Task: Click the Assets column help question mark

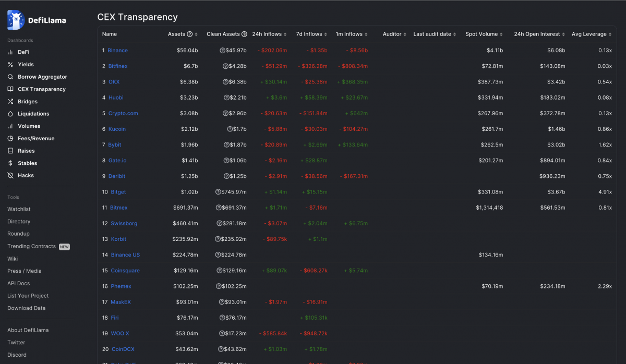Action: pos(189,34)
